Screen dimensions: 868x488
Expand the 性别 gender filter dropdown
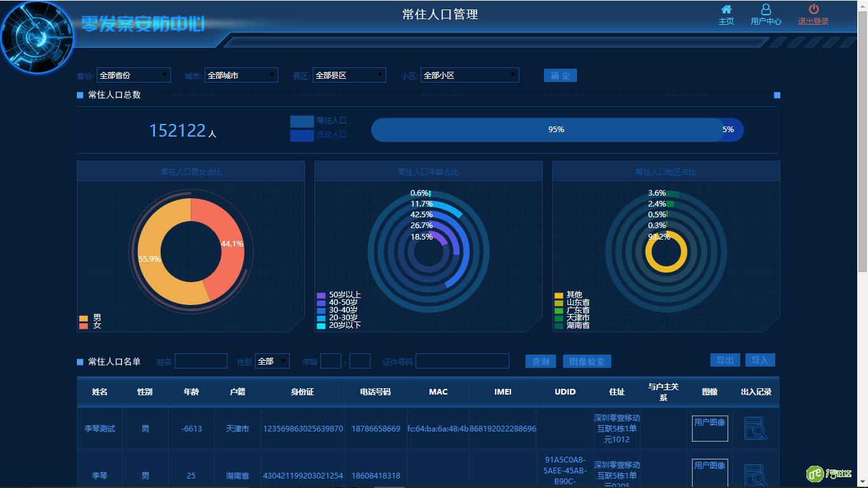[272, 361]
